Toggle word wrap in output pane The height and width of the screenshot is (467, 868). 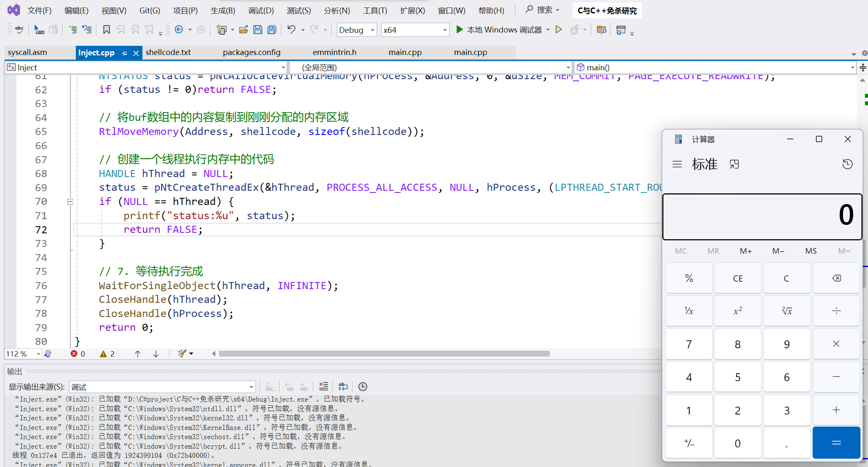click(x=343, y=387)
